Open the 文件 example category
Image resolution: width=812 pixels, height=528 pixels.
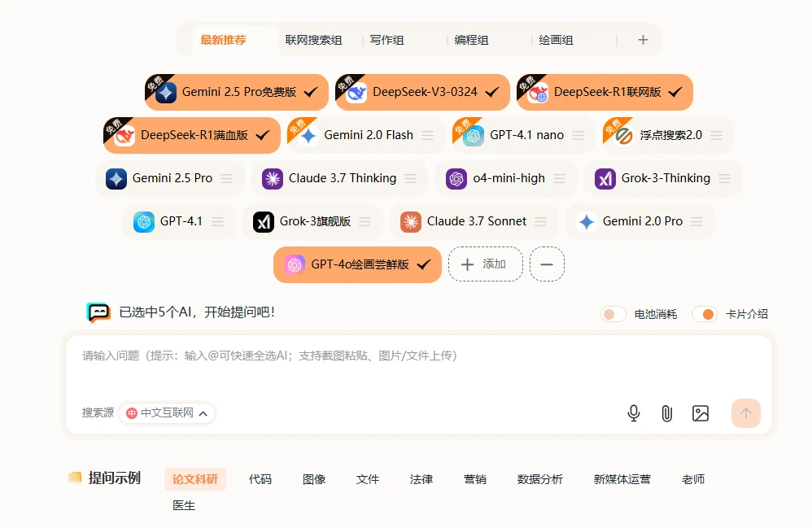(x=368, y=479)
